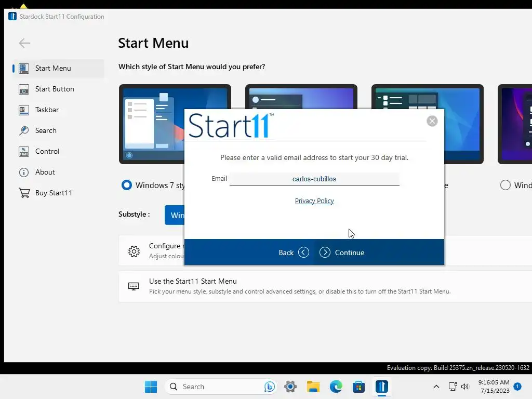Choose the fourth purple style thumbnail
Viewport: 532px width, 399px height.
click(515, 124)
